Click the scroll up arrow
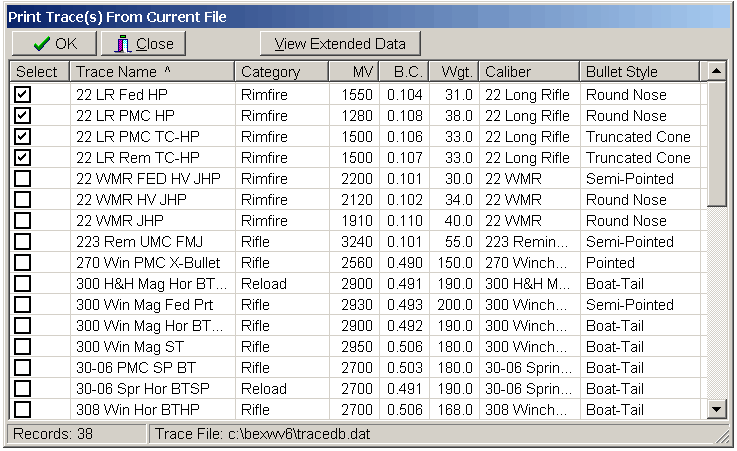This screenshot has width=737, height=451. coord(716,71)
